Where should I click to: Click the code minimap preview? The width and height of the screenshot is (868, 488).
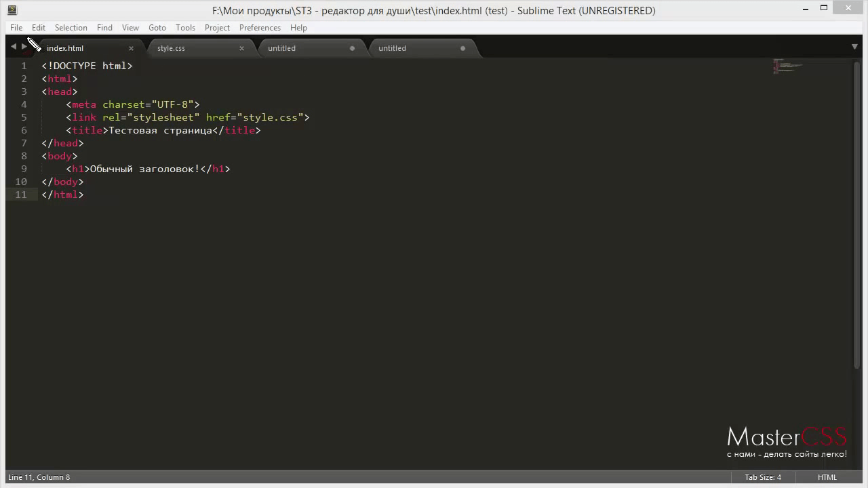point(787,66)
